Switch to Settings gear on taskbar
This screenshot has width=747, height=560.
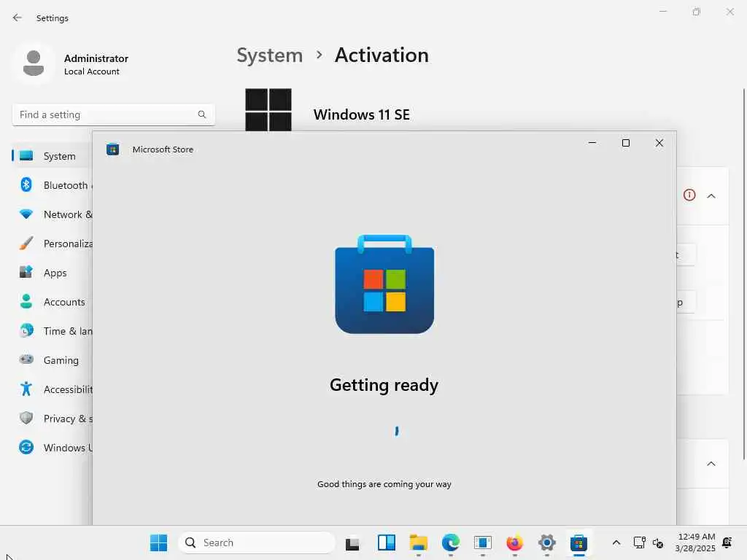pos(547,542)
